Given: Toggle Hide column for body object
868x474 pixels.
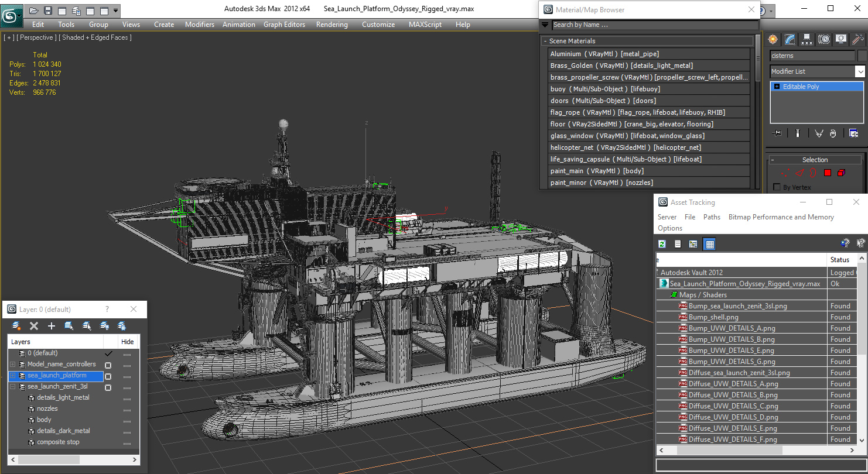Looking at the screenshot, I should 127,420.
